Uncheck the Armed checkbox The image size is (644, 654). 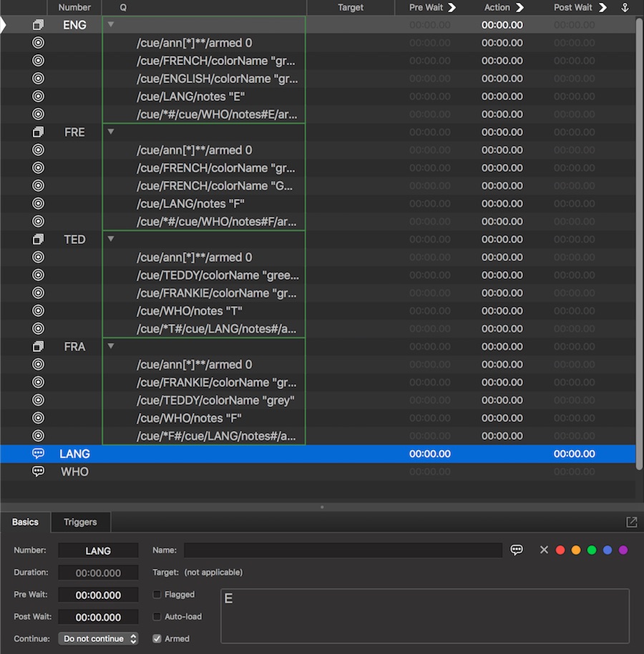[157, 639]
